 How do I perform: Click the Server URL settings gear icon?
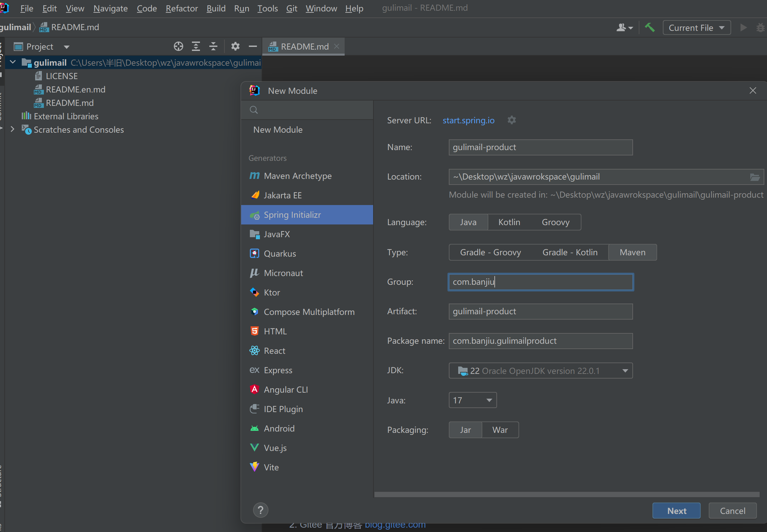511,120
